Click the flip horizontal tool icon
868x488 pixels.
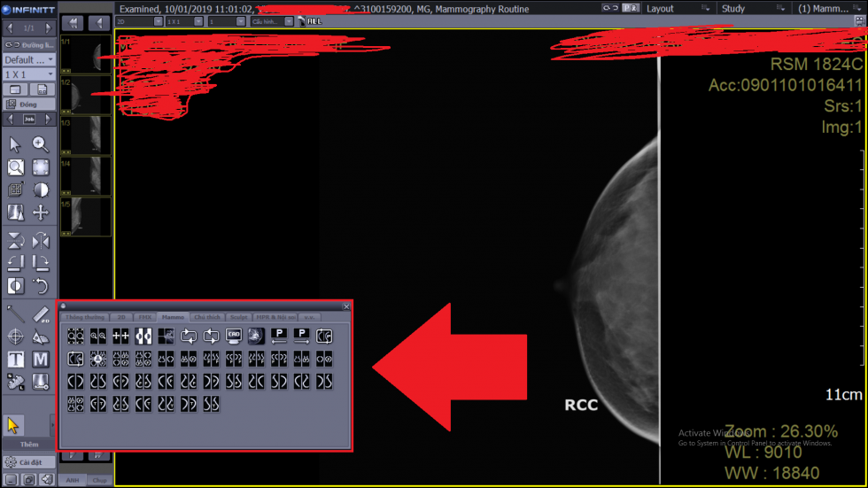pyautogui.click(x=41, y=241)
